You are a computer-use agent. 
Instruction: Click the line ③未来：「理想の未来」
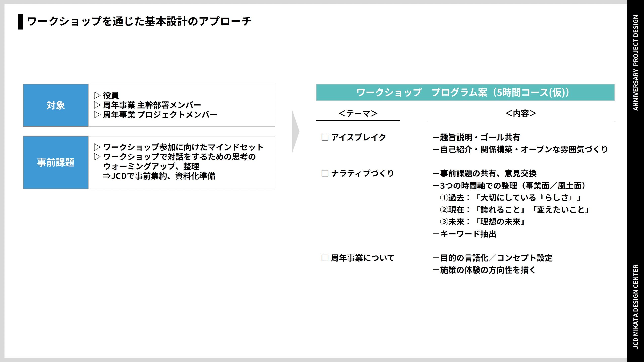click(482, 222)
